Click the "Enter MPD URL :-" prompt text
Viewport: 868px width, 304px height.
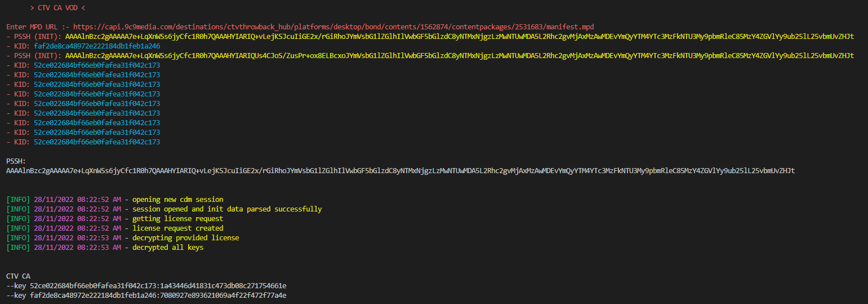click(x=38, y=27)
